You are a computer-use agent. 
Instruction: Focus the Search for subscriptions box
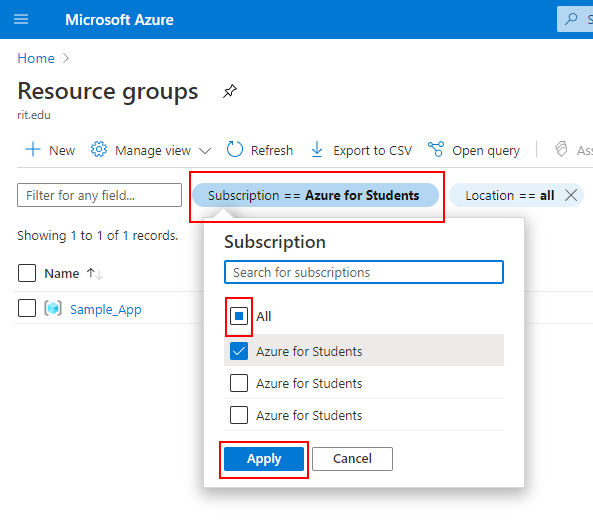pos(364,272)
